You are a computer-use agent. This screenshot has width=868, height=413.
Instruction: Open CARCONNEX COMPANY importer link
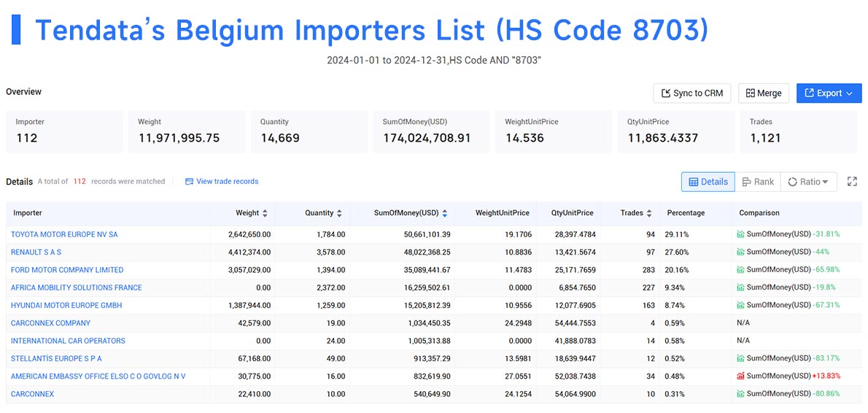tap(50, 323)
